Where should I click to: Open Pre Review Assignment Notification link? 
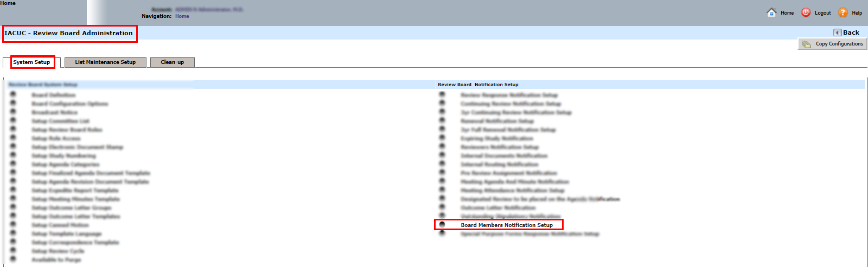coord(509,173)
